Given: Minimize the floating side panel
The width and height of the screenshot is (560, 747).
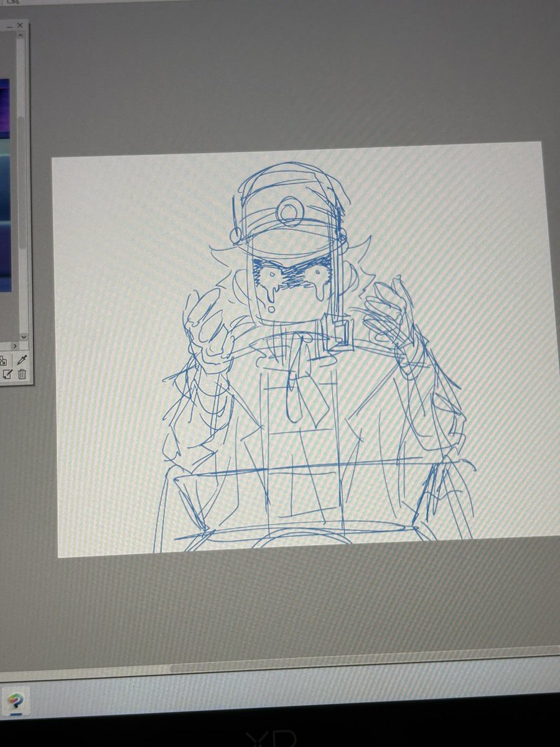Looking at the screenshot, I should 10,27.
